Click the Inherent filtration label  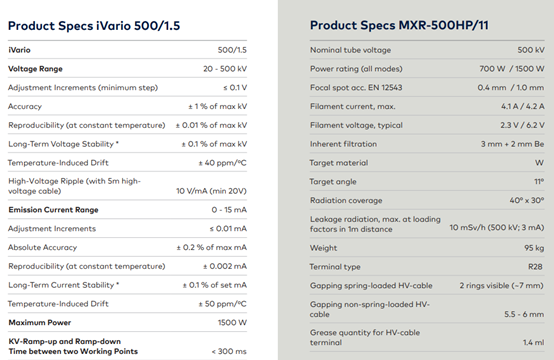[x=343, y=144]
